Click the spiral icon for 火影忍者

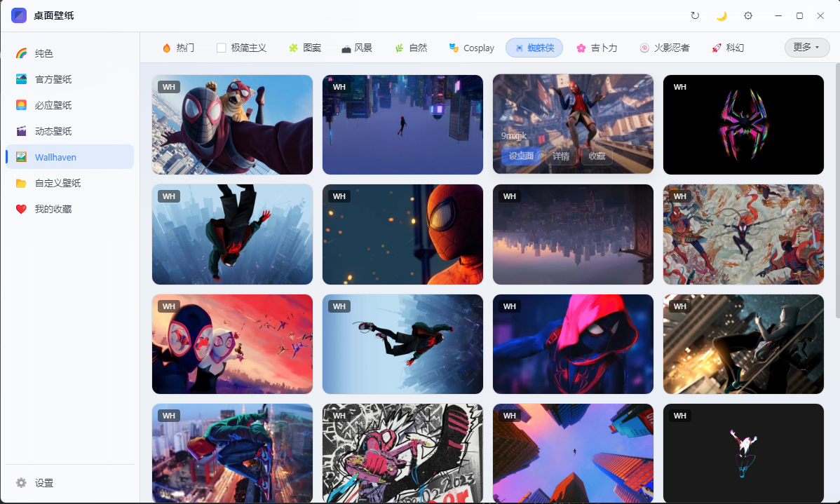pos(644,48)
